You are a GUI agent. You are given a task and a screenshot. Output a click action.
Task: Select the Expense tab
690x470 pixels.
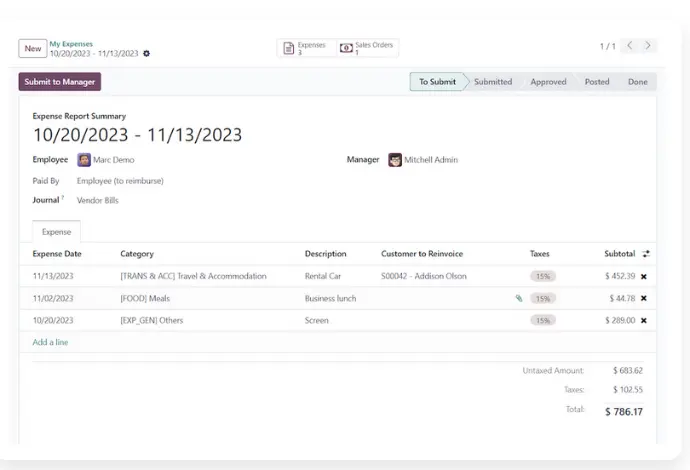[56, 231]
